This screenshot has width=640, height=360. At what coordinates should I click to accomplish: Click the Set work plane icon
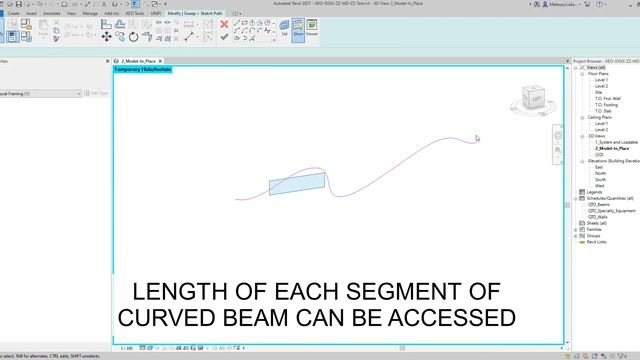pos(284,28)
